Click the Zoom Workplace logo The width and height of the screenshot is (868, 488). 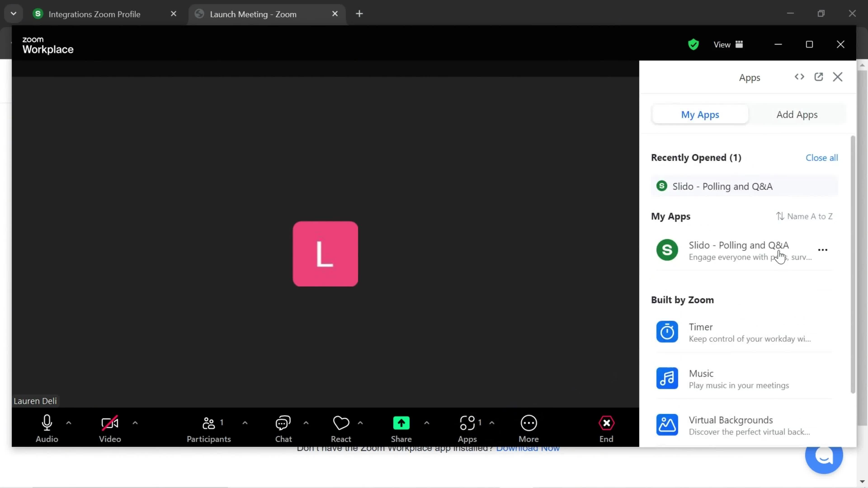tap(48, 45)
